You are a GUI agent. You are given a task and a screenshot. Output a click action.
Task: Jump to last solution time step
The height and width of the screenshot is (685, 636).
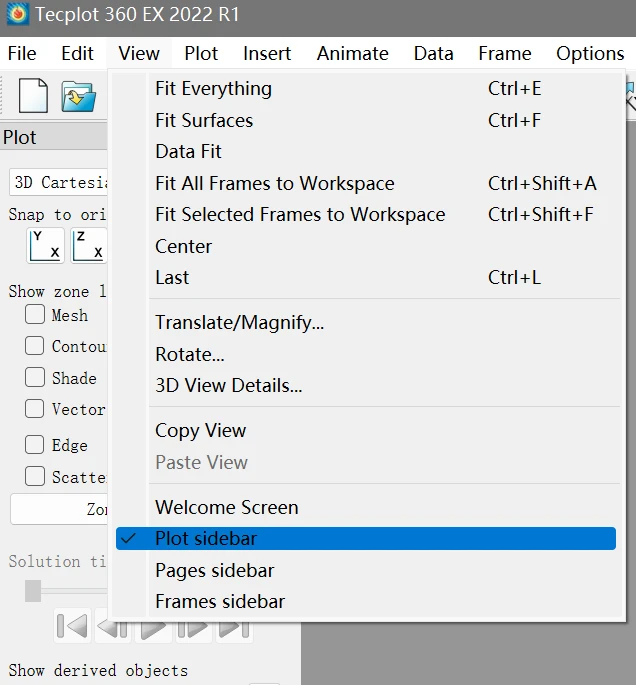click(233, 627)
